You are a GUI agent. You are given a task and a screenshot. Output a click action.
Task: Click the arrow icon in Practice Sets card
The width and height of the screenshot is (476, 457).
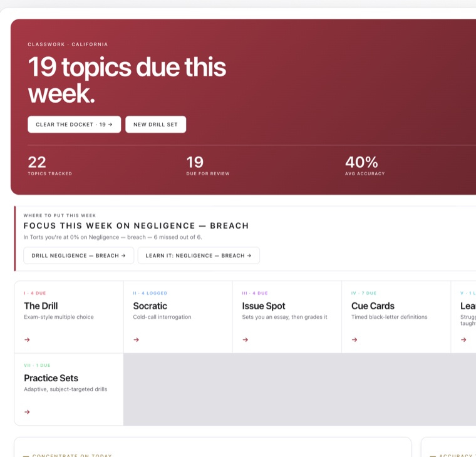pos(27,412)
